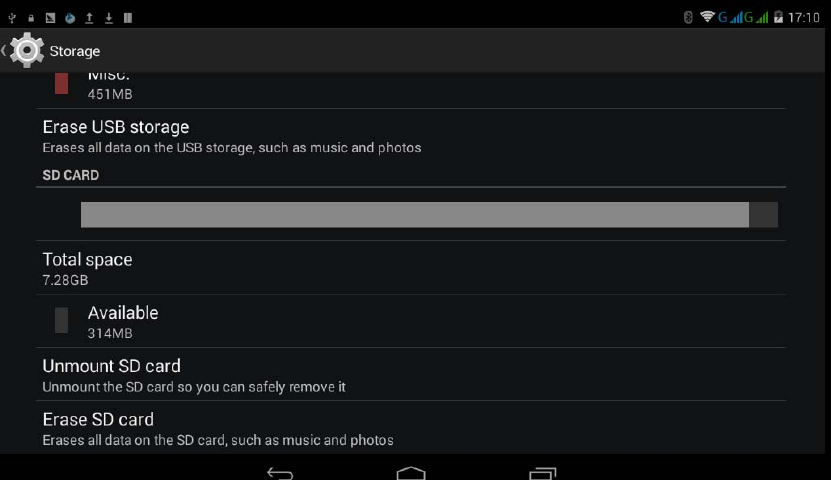Tap the Settings gear icon in header
831x480 pixels.
26,50
